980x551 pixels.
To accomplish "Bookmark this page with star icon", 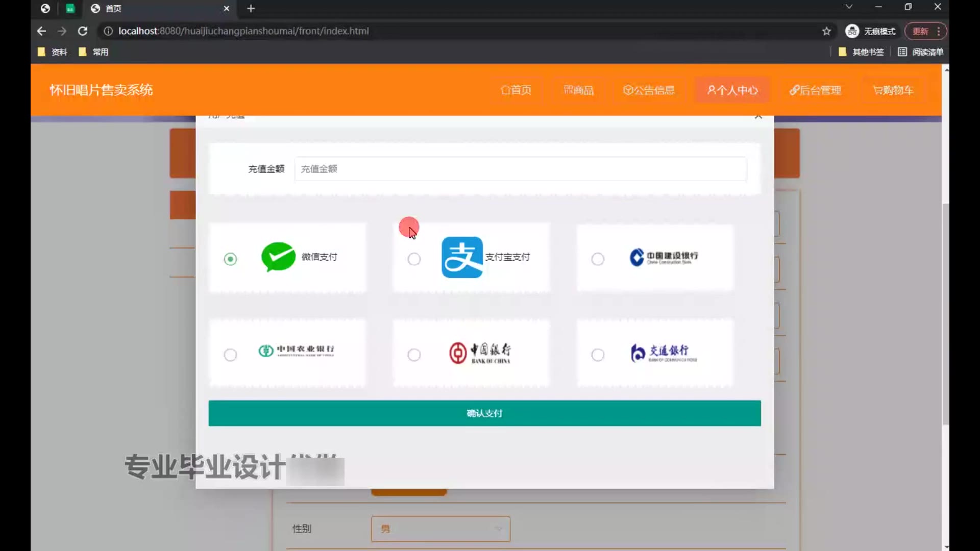I will 826,31.
